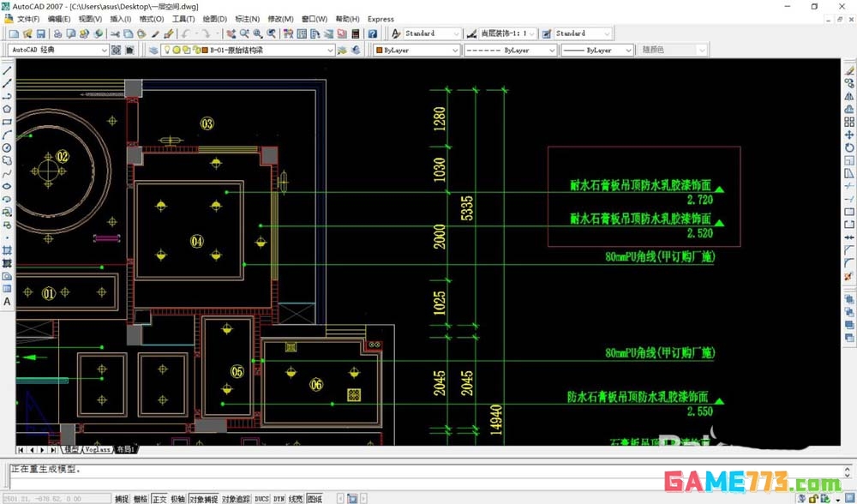Enable 正交 (Ortho) mode
Image resolution: width=857 pixels, height=504 pixels.
[159, 497]
